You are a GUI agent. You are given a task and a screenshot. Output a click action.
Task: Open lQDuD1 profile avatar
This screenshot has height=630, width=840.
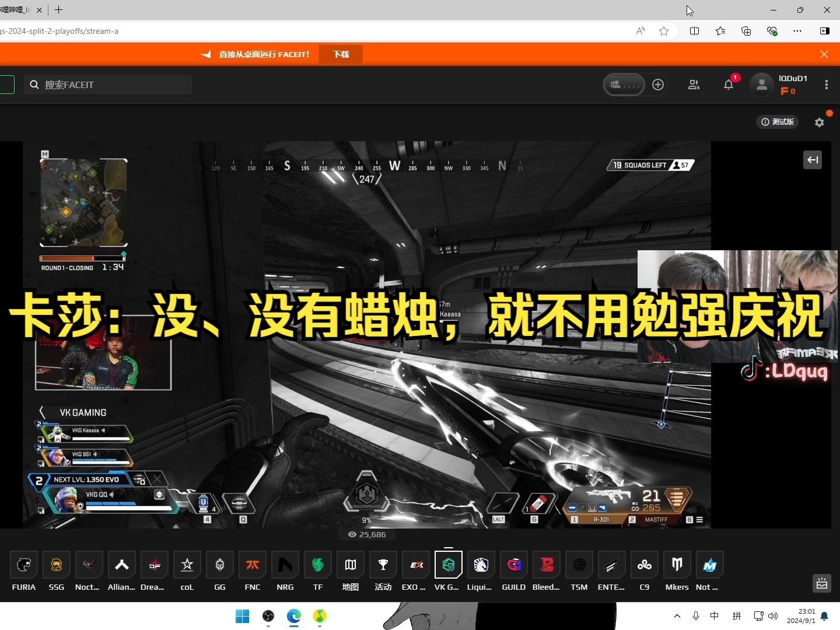pos(761,85)
